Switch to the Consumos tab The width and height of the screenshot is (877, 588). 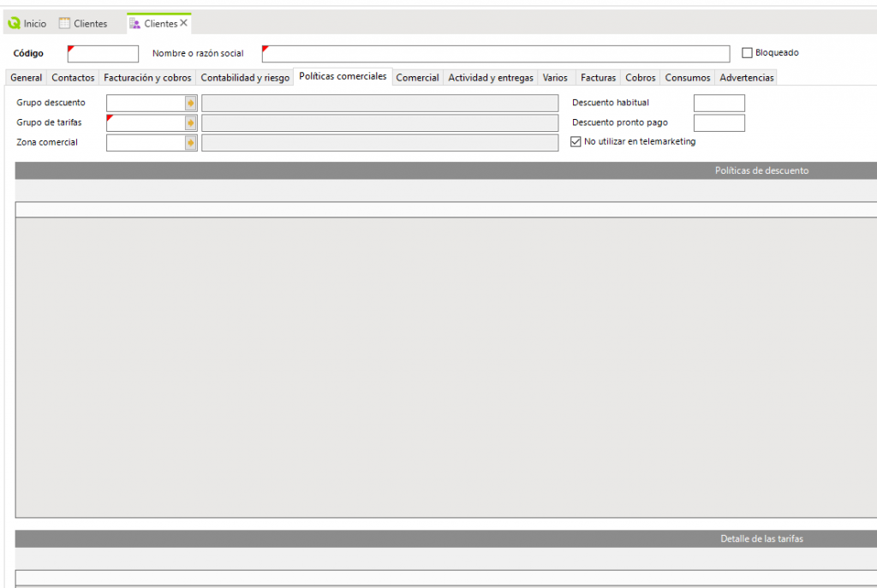point(688,78)
